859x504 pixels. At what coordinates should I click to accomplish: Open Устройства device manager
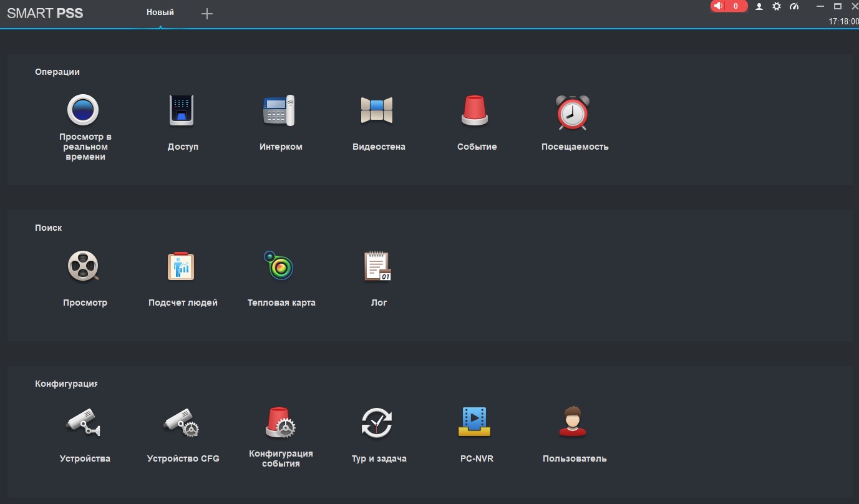point(83,422)
